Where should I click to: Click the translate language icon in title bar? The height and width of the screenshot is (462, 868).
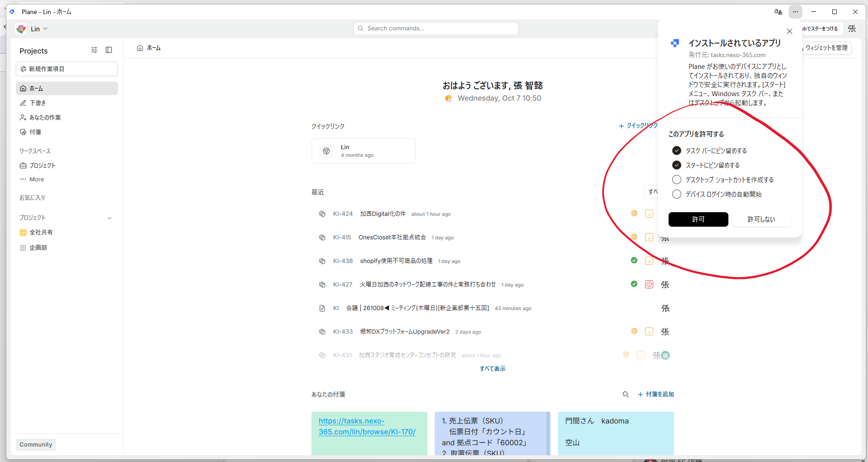click(778, 12)
